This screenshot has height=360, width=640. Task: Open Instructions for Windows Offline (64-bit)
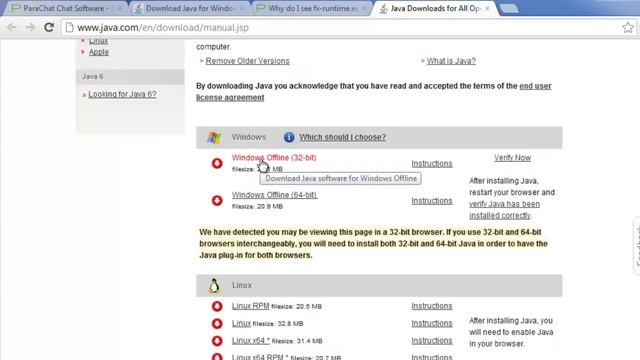pos(432,201)
